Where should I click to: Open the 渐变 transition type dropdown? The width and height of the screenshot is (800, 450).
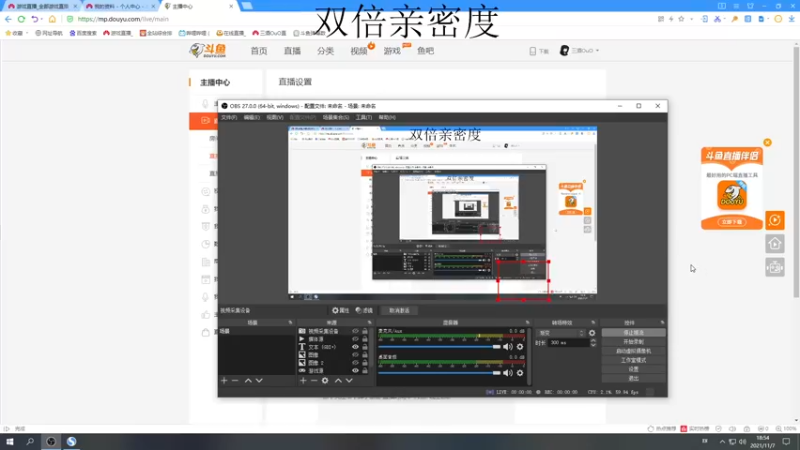561,333
